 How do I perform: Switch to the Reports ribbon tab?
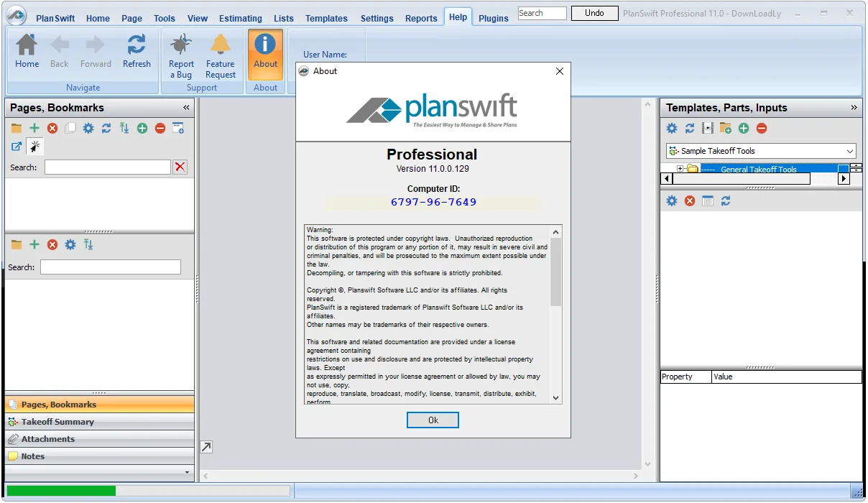(x=421, y=19)
